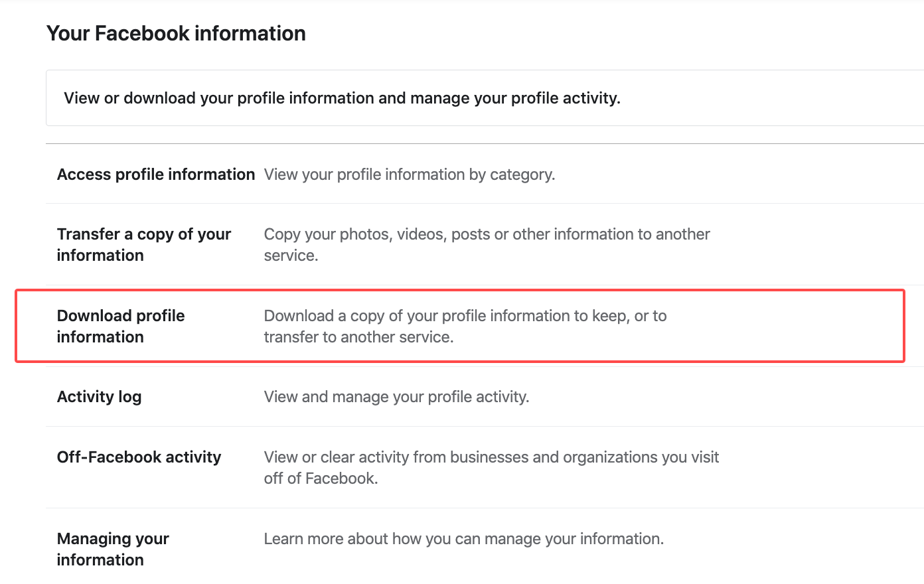The width and height of the screenshot is (924, 584).
Task: Open the Activity log
Action: [x=99, y=397]
